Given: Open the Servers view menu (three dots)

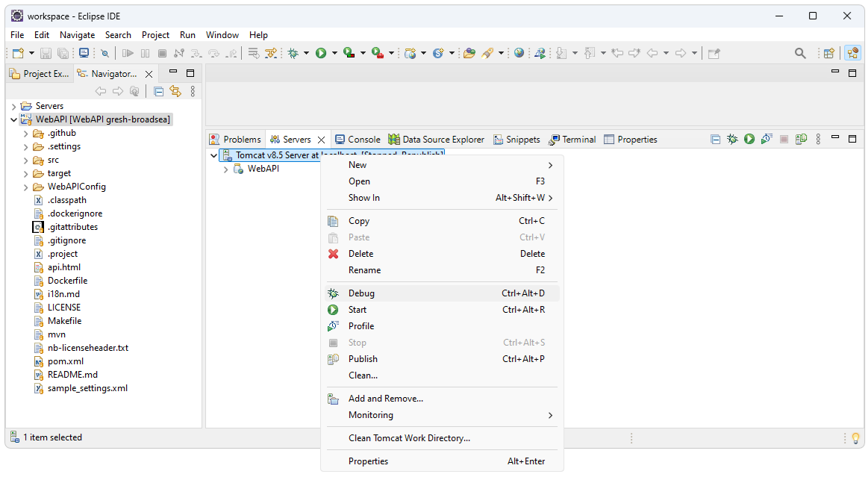Looking at the screenshot, I should (818, 140).
